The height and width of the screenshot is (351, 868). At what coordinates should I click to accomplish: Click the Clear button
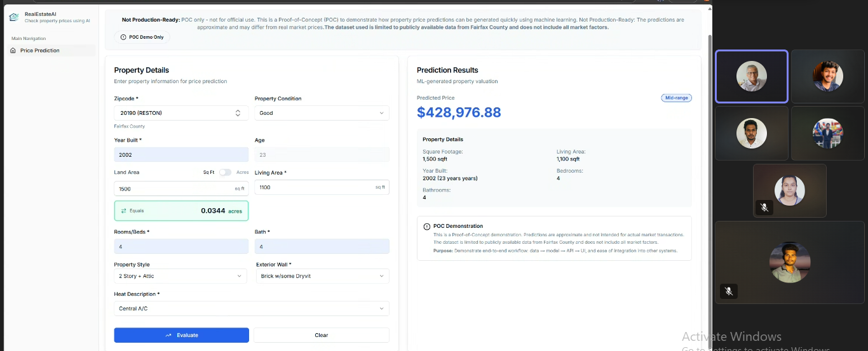coord(321,335)
